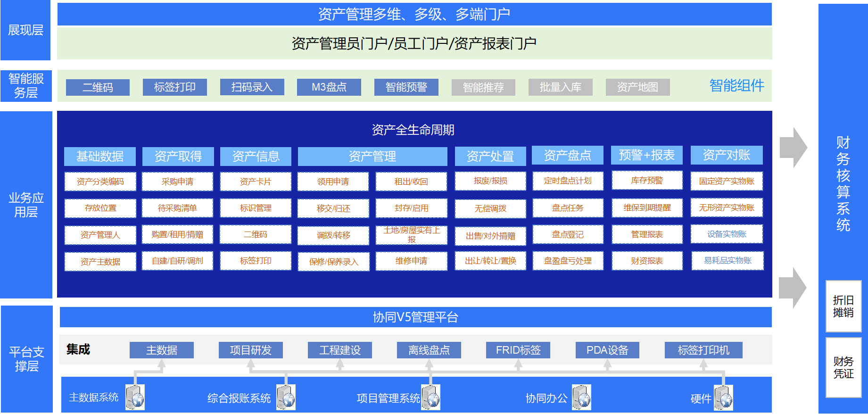
Task: Click the 调拨/转移 box
Action: coord(333,235)
